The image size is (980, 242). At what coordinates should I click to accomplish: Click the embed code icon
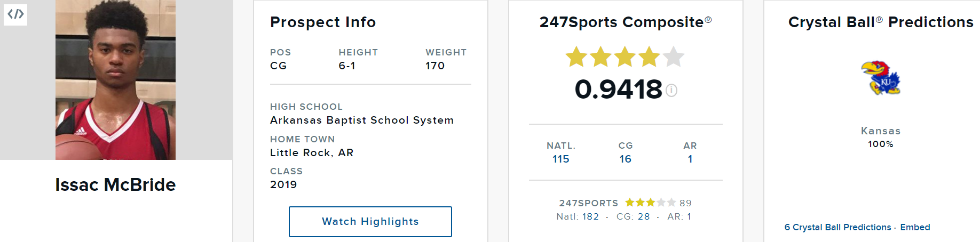(15, 14)
